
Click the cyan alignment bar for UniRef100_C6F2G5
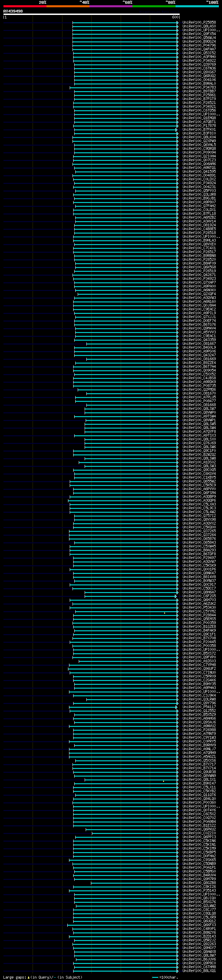[131, 596]
